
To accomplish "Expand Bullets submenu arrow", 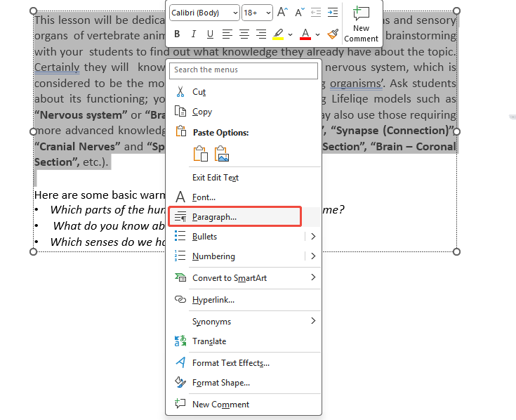I will tap(313, 236).
